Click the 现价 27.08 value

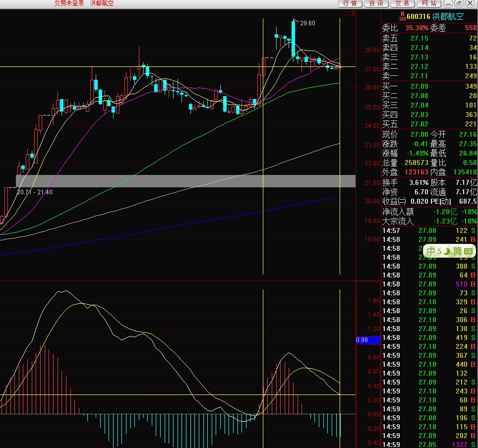tap(419, 135)
